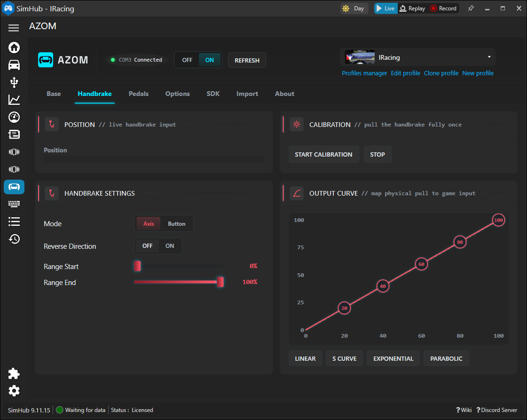Click the Clone profile link
This screenshot has height=420, width=527.
point(441,73)
